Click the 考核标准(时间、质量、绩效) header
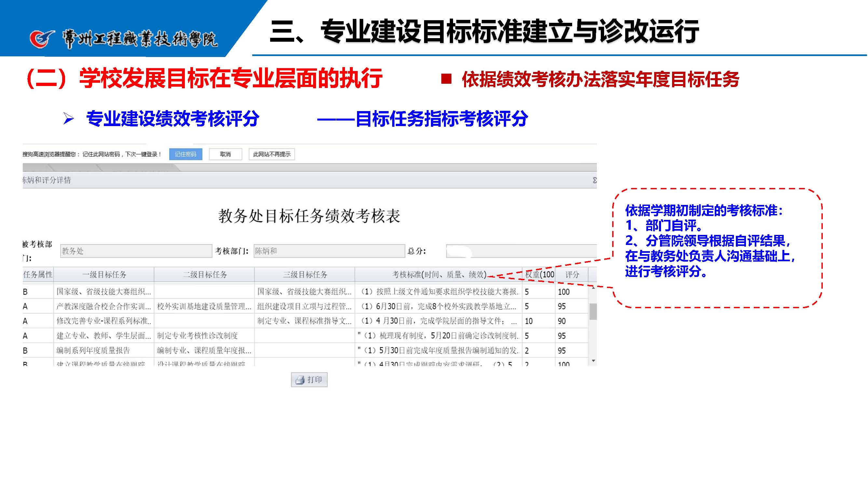This screenshot has height=489, width=868. 439,275
